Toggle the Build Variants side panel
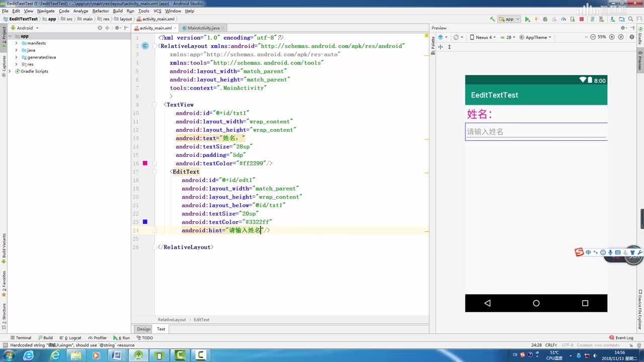 tap(4, 249)
